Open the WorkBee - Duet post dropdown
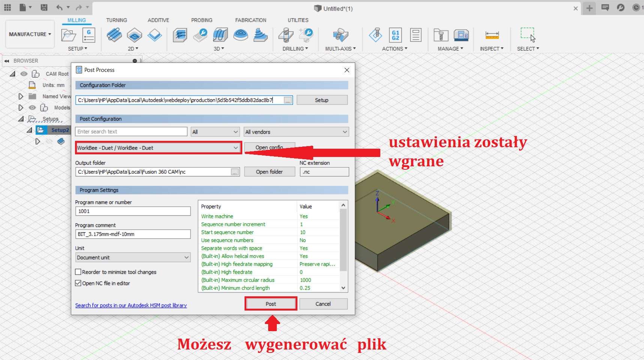The height and width of the screenshot is (360, 644). (158, 148)
